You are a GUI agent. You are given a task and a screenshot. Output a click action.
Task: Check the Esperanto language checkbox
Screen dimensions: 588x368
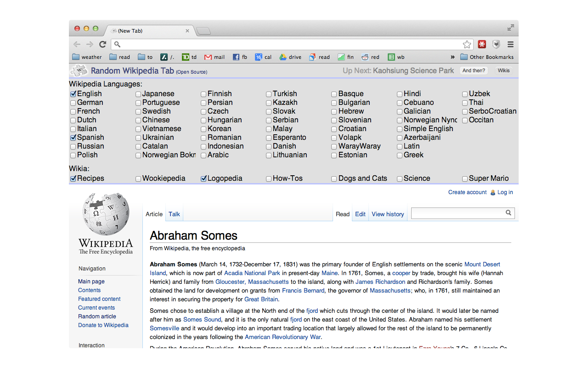(269, 138)
